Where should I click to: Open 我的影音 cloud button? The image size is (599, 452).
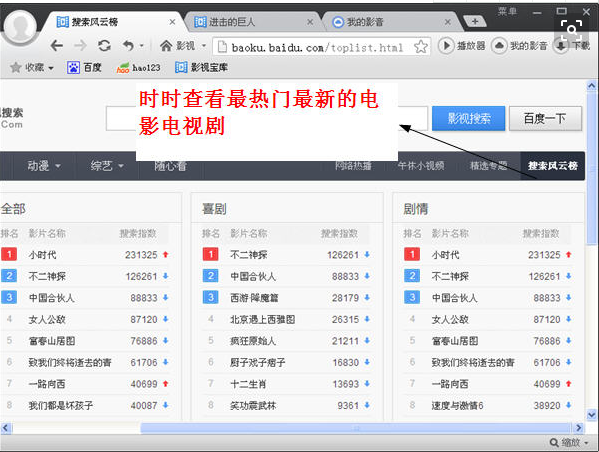tap(520, 46)
